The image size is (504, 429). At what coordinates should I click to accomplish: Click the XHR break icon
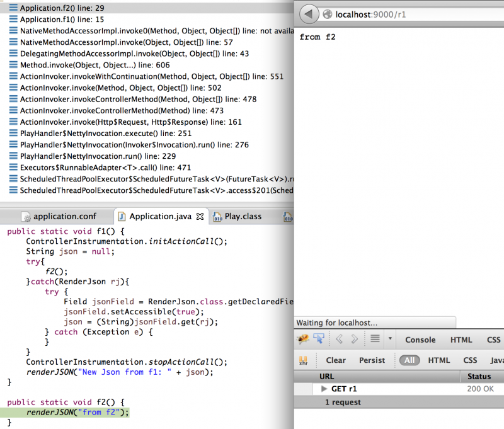point(304,361)
